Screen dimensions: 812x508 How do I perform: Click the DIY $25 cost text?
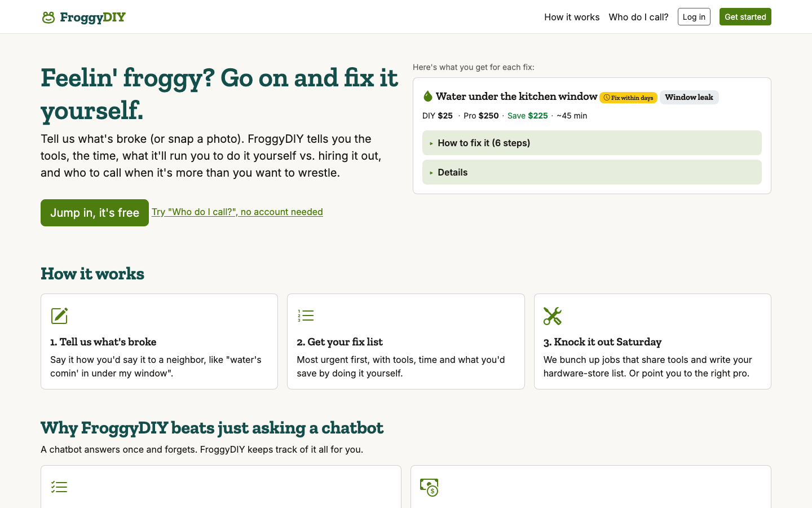tap(438, 116)
